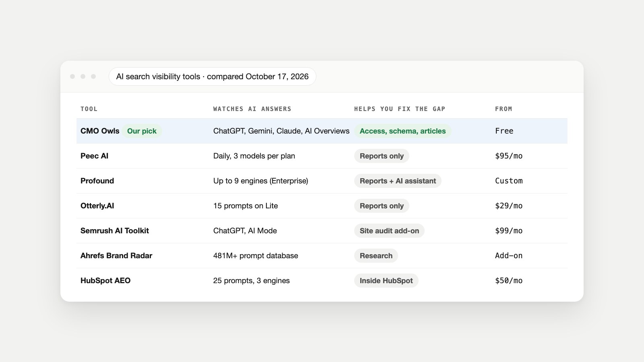Click the "Inside HubSpot" badge
Image resolution: width=644 pixels, height=362 pixels.
tap(386, 281)
